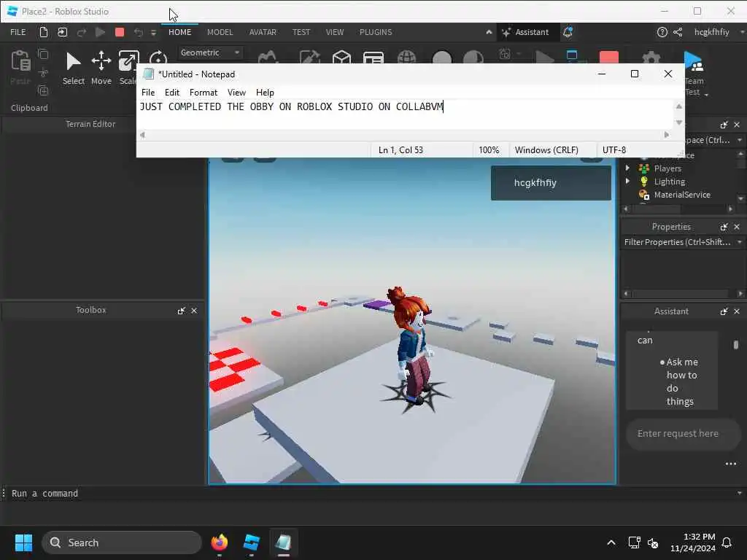Click the Help question mark icon

[x=662, y=32]
